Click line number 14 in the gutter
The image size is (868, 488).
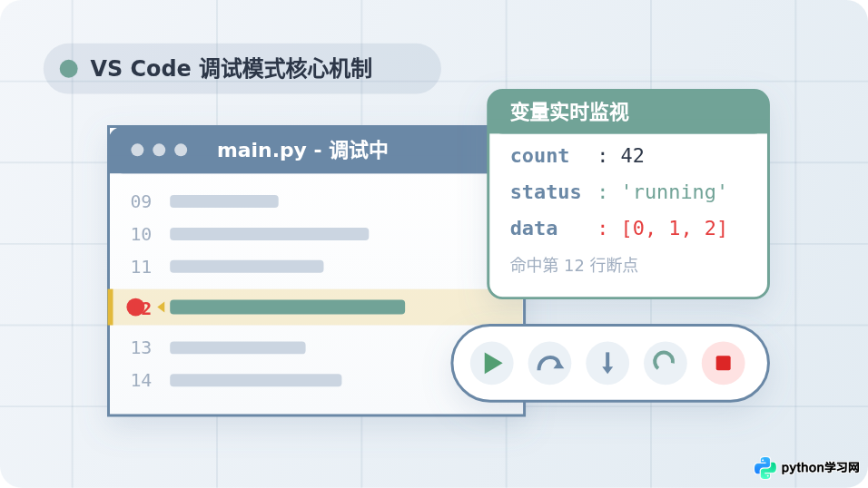(141, 380)
